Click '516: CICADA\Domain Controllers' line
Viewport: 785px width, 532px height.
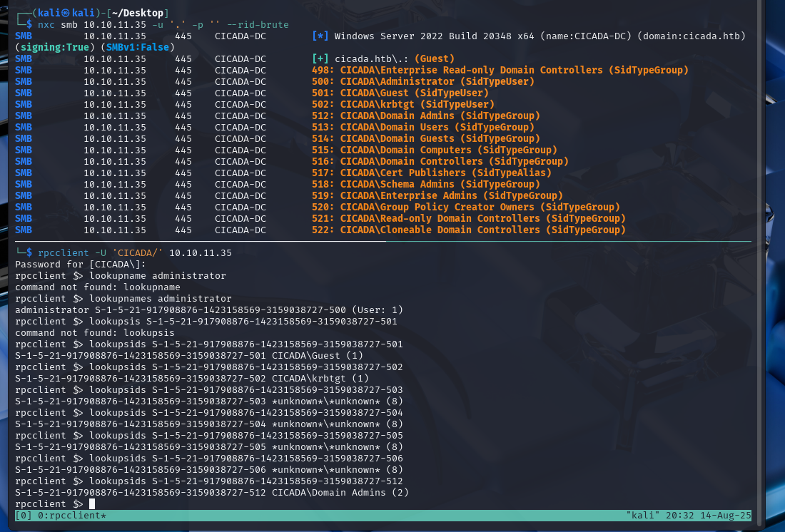coord(440,162)
